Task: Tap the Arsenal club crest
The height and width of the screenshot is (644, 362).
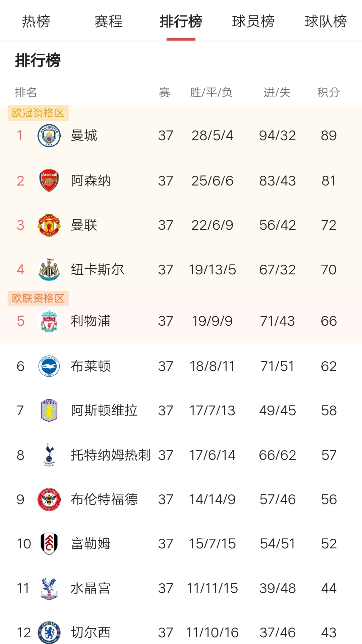Action: click(x=49, y=181)
